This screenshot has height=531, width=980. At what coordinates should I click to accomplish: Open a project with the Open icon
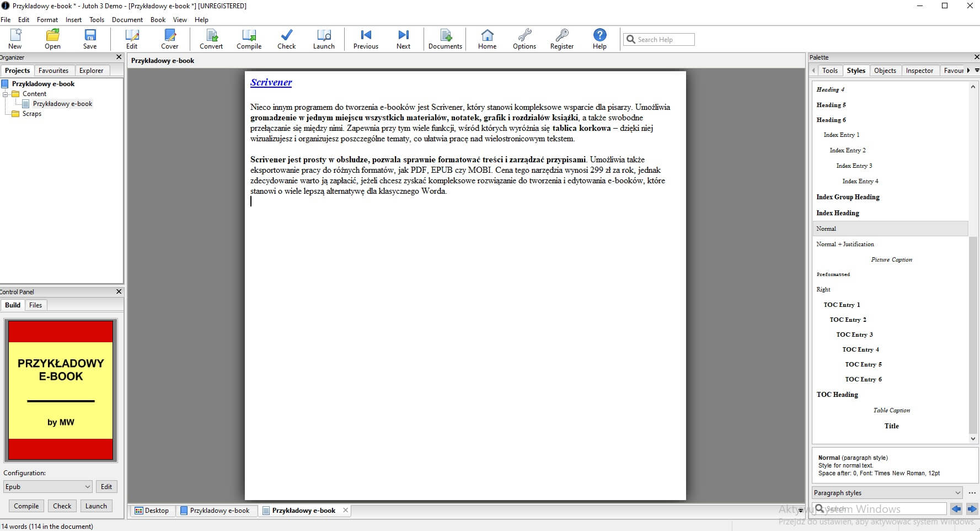pyautogui.click(x=53, y=39)
